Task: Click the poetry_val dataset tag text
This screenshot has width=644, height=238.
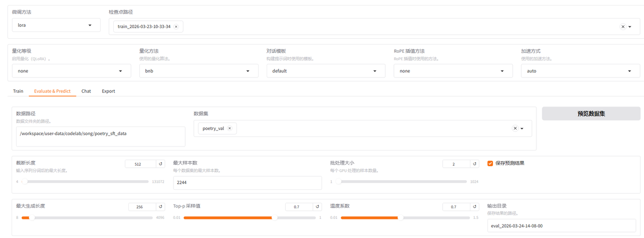Action: 213,129
